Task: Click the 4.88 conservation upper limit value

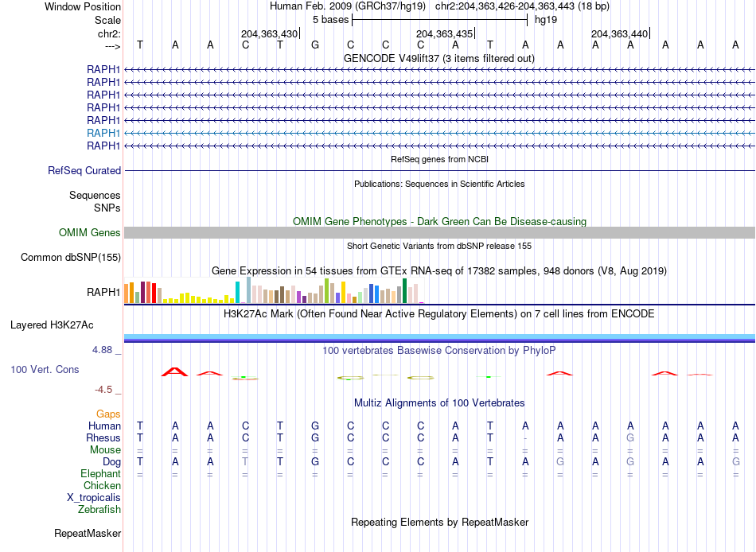Action: [102, 349]
